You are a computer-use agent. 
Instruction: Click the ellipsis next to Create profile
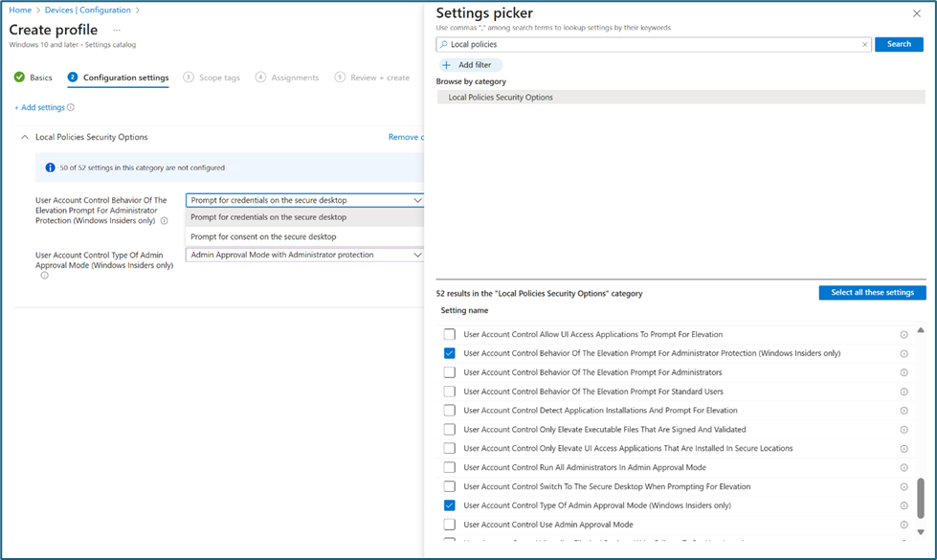click(117, 30)
